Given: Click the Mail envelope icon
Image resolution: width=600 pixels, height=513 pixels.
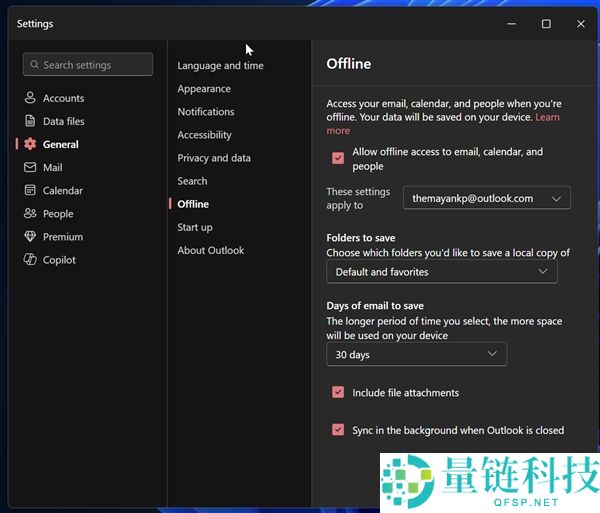Looking at the screenshot, I should pos(30,167).
